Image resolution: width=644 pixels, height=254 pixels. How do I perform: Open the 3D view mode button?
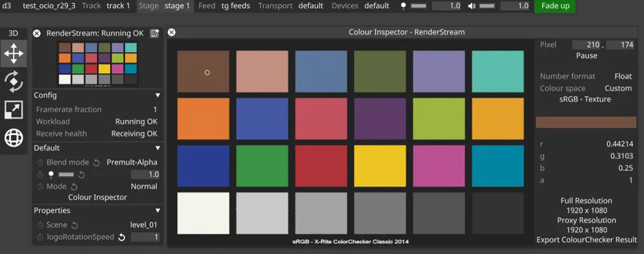coord(14,34)
